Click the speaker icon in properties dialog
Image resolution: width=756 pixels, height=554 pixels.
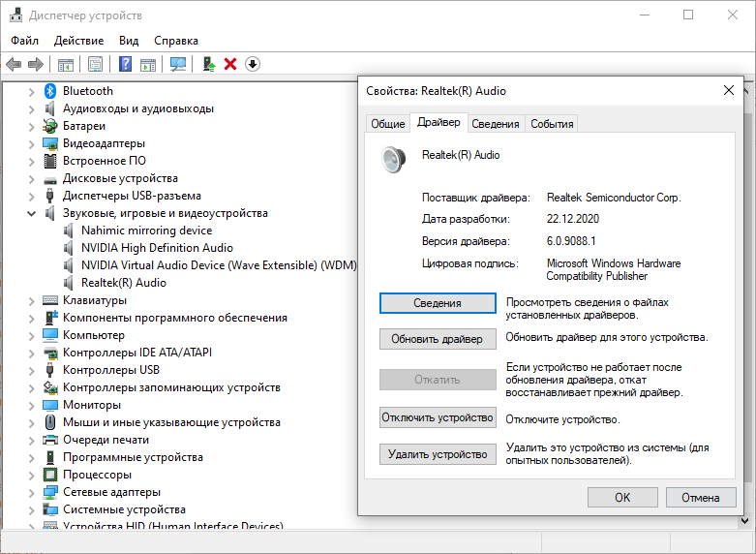(x=394, y=159)
